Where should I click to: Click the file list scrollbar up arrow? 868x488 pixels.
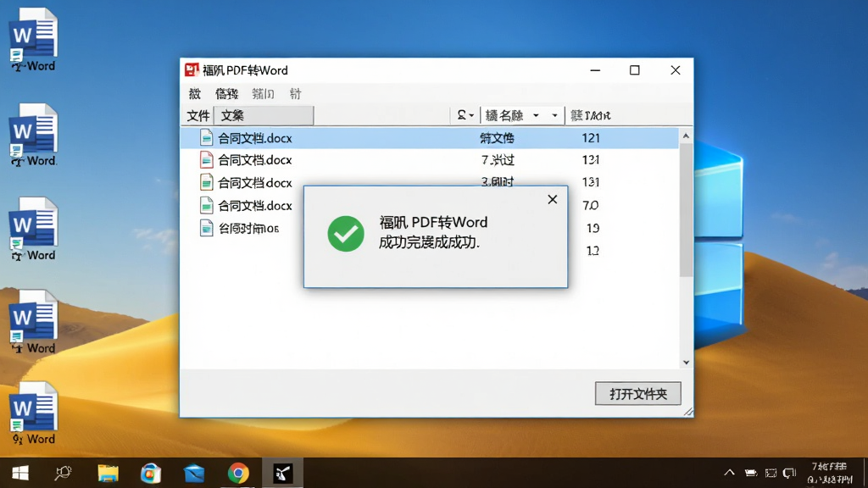coord(686,136)
